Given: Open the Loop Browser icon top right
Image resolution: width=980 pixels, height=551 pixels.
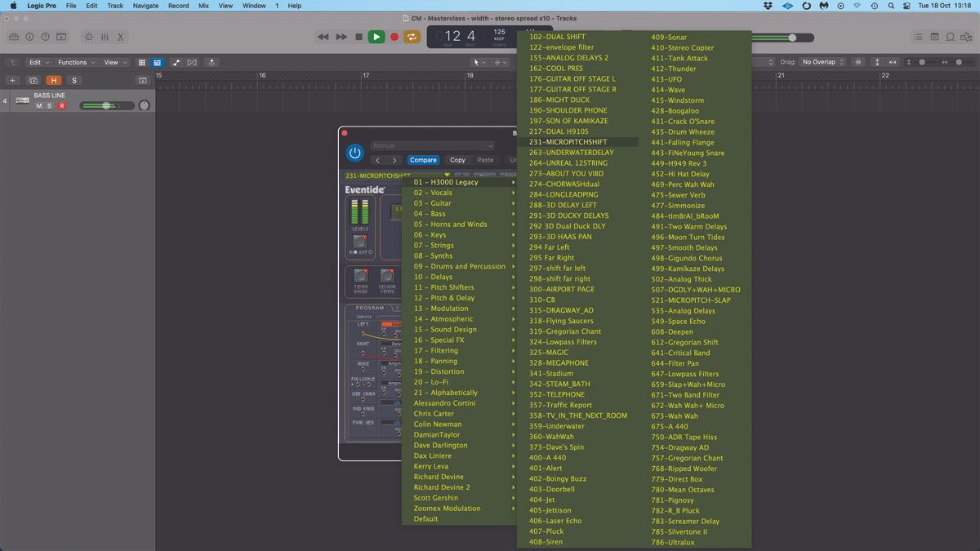Looking at the screenshot, I should 949,36.
